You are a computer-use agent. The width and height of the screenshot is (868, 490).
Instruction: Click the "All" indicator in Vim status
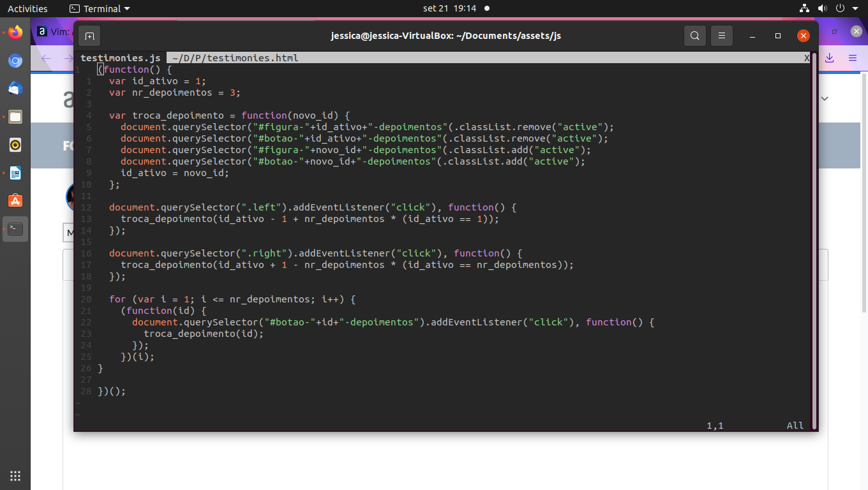click(x=795, y=426)
